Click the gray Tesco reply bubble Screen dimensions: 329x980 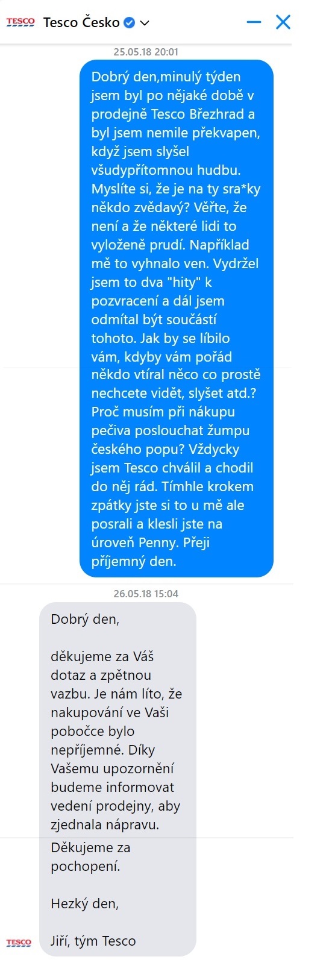118,779
